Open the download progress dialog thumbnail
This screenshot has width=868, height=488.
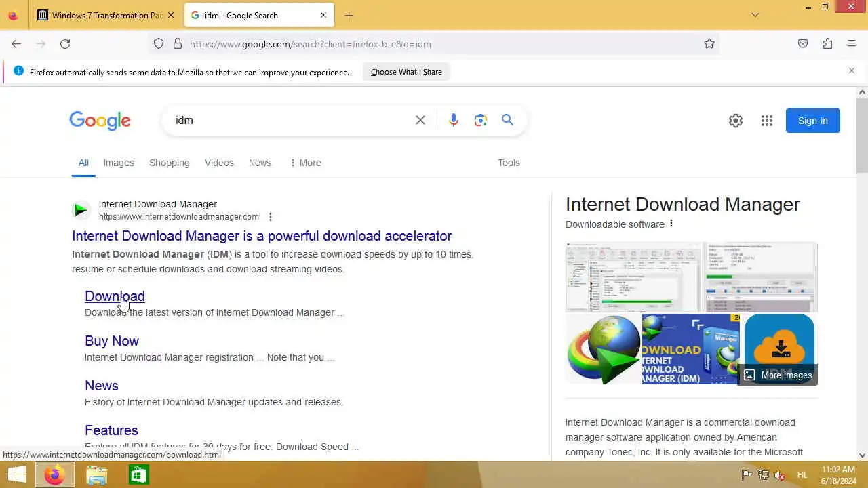761,277
